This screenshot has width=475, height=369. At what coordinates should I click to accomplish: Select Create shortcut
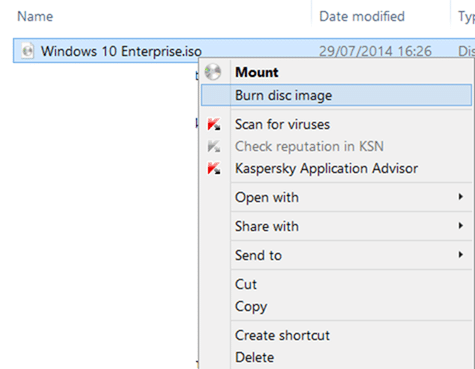click(x=336, y=335)
